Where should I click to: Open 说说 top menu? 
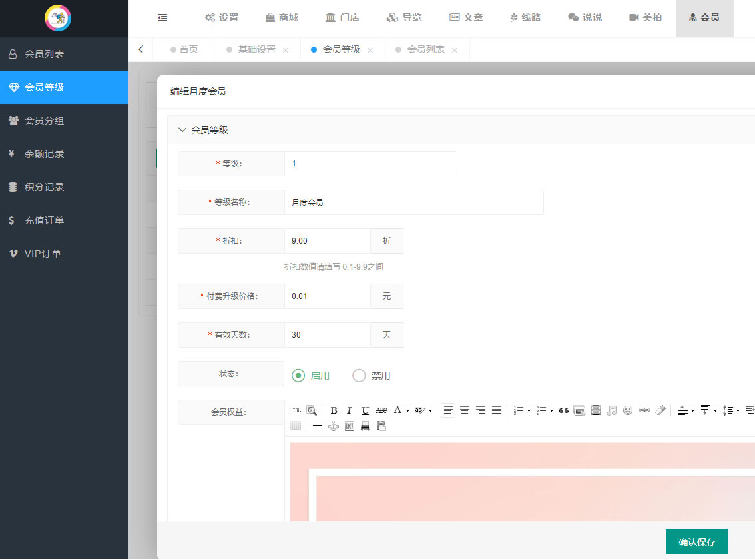click(x=585, y=18)
